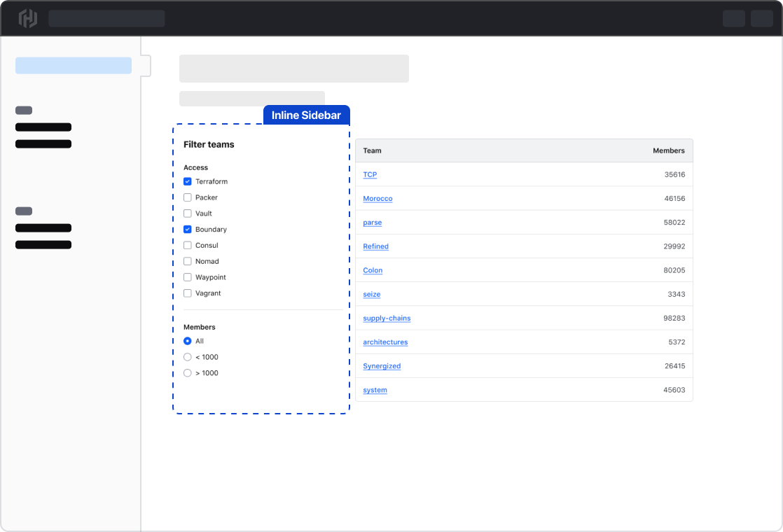The image size is (783, 532).
Task: Enable the Packer access checkbox
Action: [188, 197]
